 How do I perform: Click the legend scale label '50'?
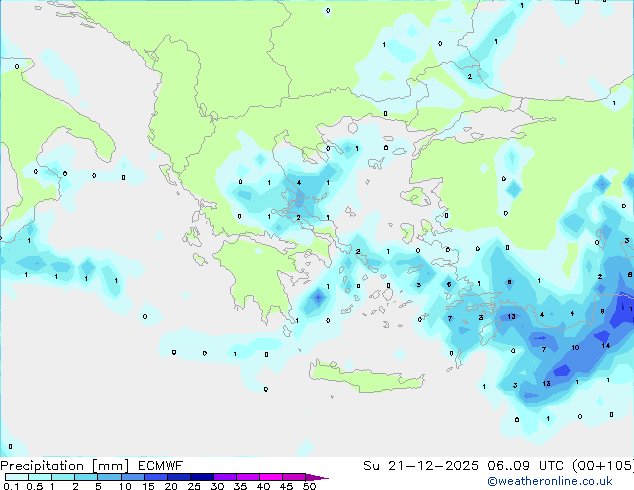tap(309, 486)
